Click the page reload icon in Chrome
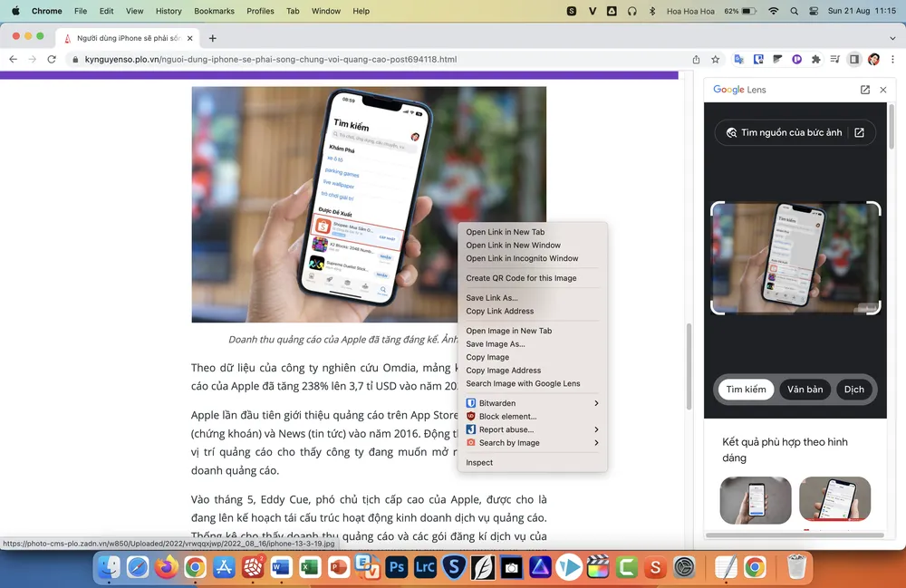 52,58
